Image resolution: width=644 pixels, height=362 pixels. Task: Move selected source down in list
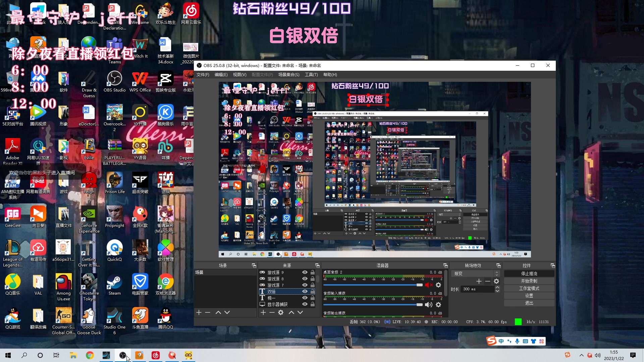(x=300, y=312)
